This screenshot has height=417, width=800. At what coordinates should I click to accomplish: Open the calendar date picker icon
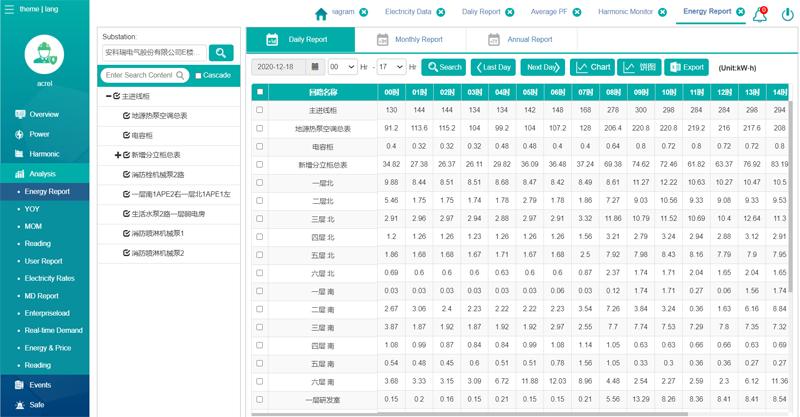click(x=315, y=67)
